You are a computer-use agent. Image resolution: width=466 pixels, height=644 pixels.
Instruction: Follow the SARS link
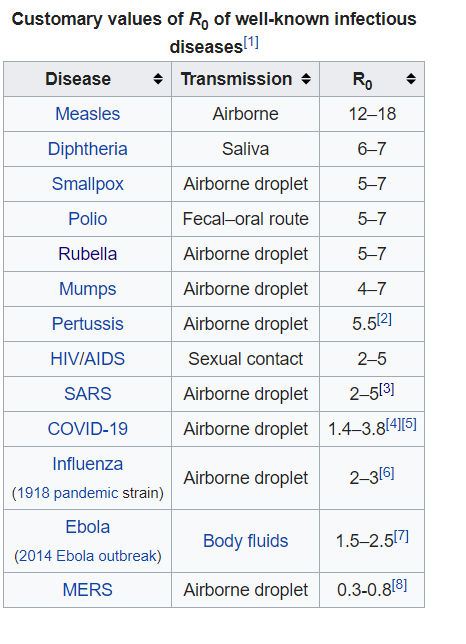click(x=87, y=394)
